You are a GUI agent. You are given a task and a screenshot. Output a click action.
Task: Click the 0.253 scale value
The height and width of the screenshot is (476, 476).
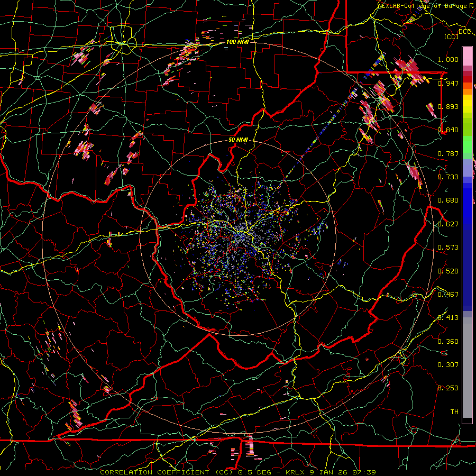click(448, 388)
